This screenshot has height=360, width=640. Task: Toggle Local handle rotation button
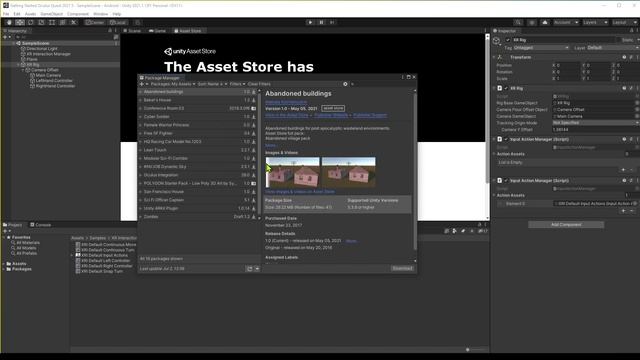point(118,22)
